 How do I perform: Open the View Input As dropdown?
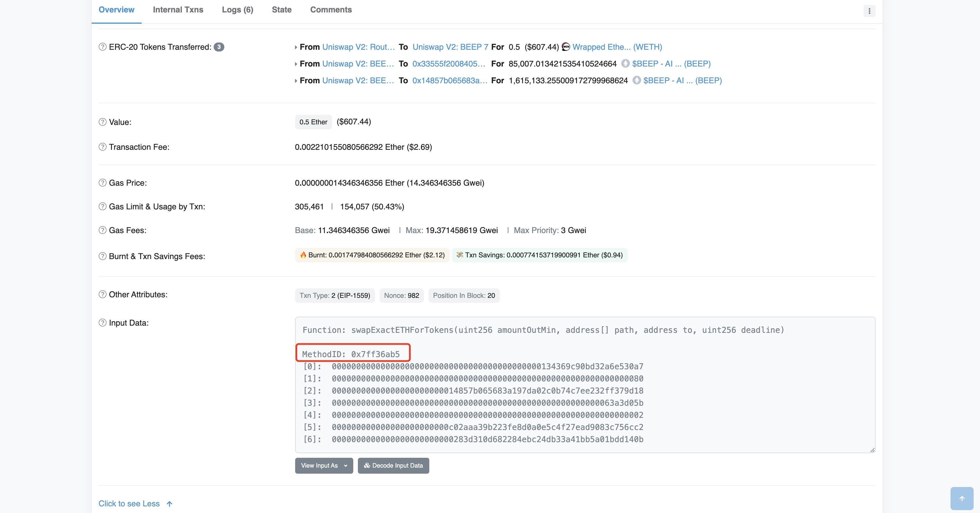coord(324,465)
